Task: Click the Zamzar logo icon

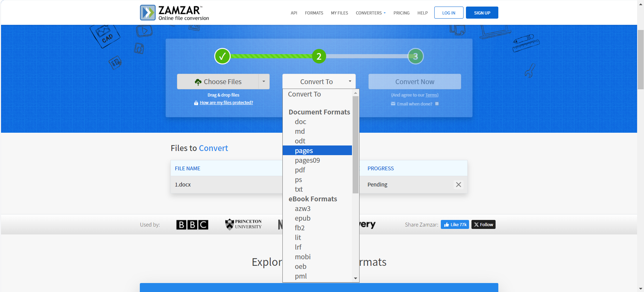Action: pos(148,13)
